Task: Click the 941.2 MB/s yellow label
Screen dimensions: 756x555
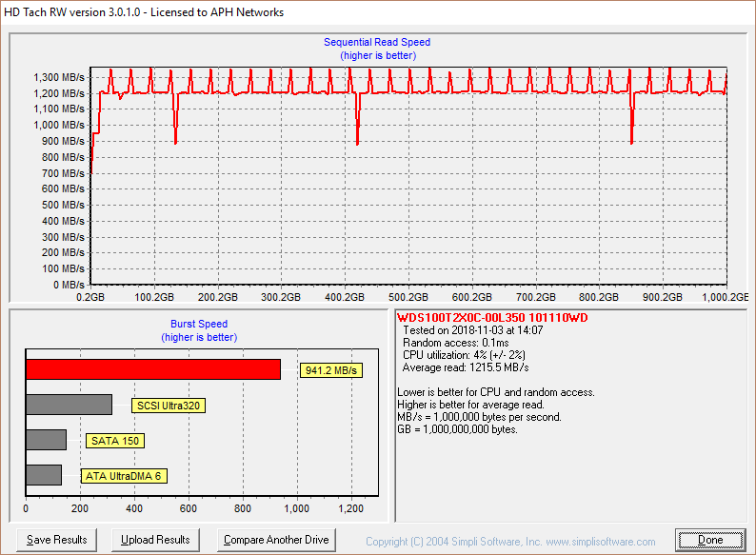Action: point(331,370)
